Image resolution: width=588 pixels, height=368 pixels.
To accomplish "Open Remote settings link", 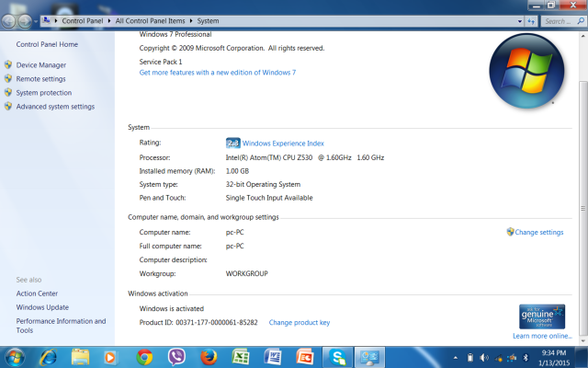I will pyautogui.click(x=40, y=79).
